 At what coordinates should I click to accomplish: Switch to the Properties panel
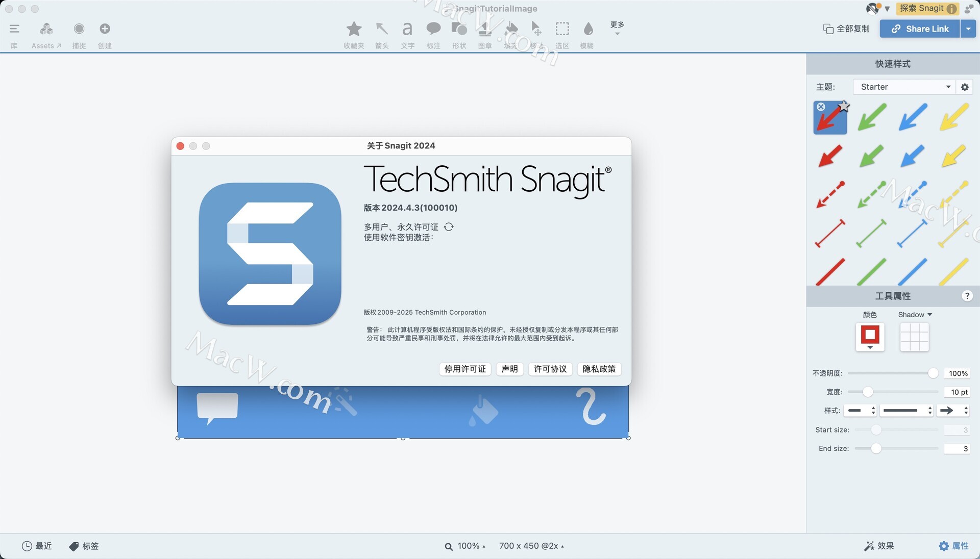pyautogui.click(x=953, y=546)
